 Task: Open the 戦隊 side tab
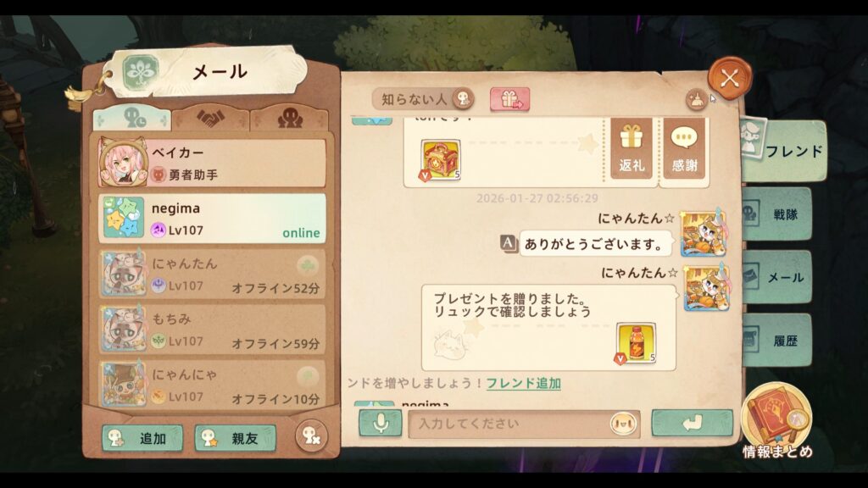pos(777,214)
